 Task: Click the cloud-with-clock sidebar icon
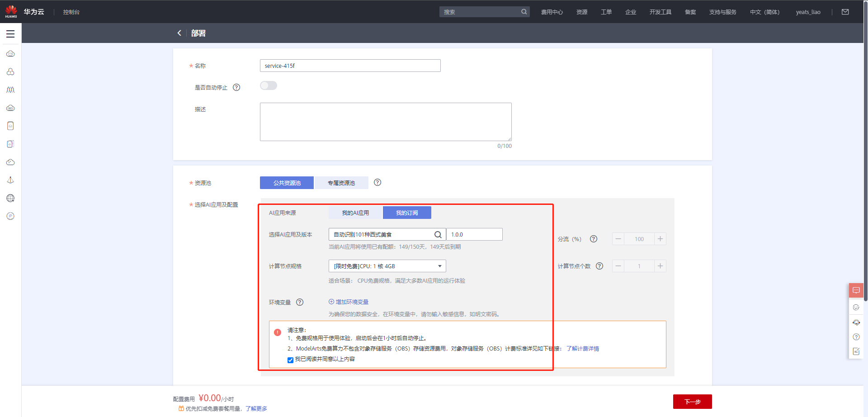[10, 162]
